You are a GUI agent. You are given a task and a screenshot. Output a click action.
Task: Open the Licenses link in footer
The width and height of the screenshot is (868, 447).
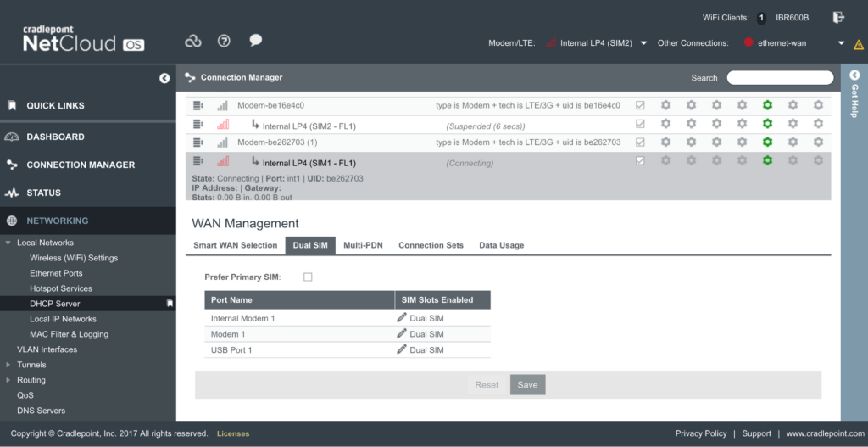tap(233, 433)
